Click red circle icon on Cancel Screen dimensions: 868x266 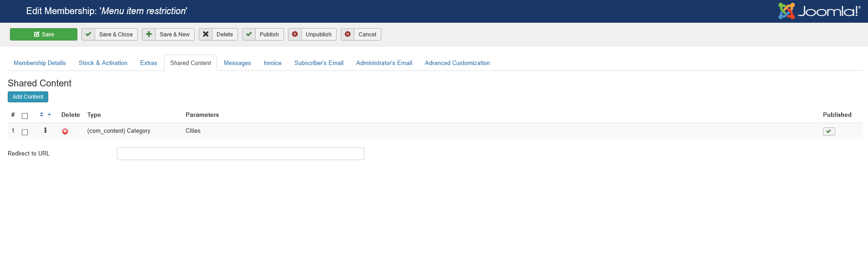[348, 34]
